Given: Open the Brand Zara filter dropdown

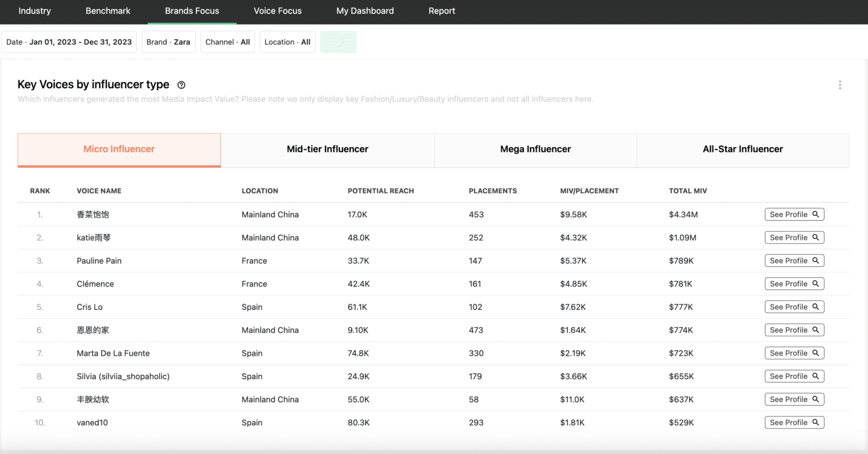Looking at the screenshot, I should click(168, 42).
